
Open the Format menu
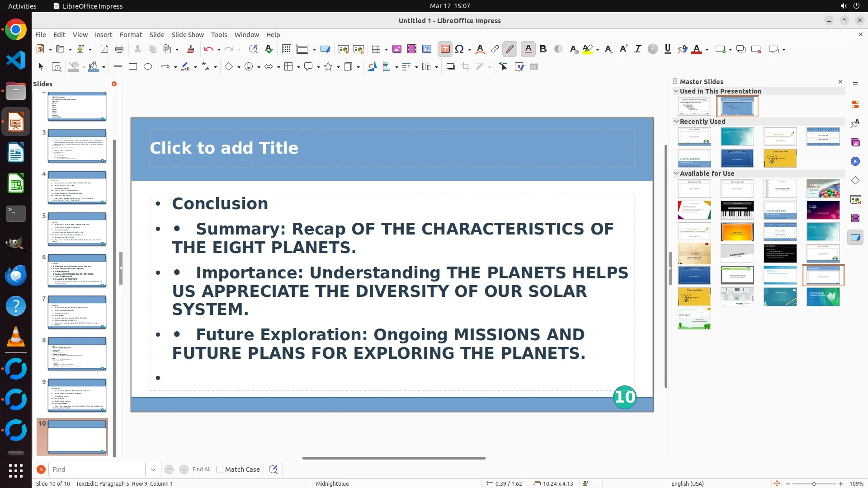point(131,35)
